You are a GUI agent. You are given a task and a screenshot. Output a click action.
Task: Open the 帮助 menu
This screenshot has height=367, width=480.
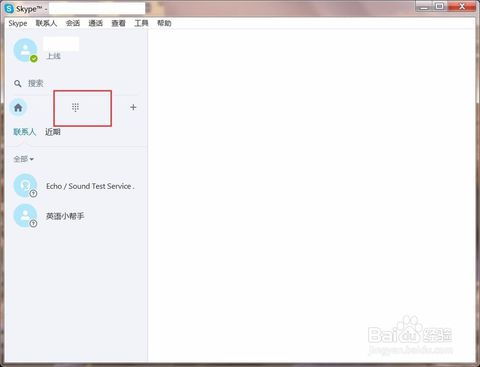[x=164, y=23]
